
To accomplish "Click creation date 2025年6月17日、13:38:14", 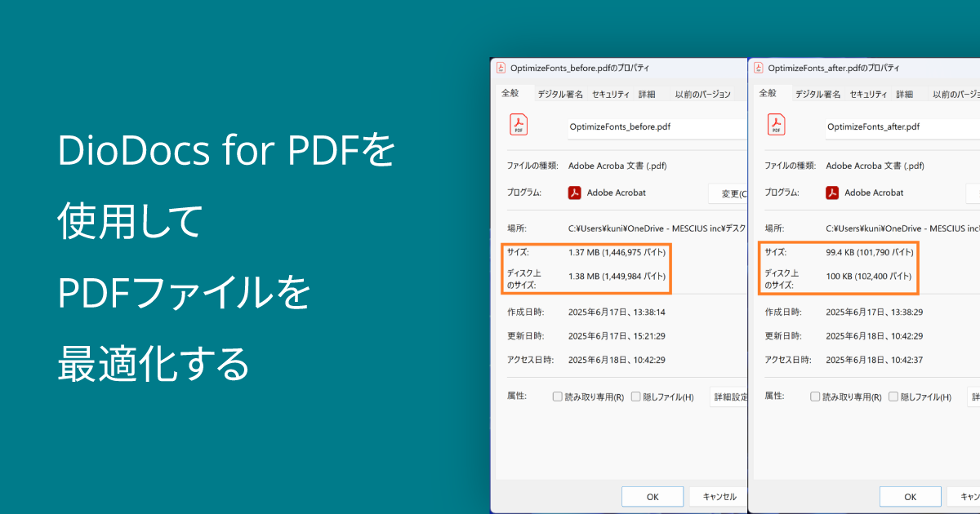I will (x=617, y=312).
